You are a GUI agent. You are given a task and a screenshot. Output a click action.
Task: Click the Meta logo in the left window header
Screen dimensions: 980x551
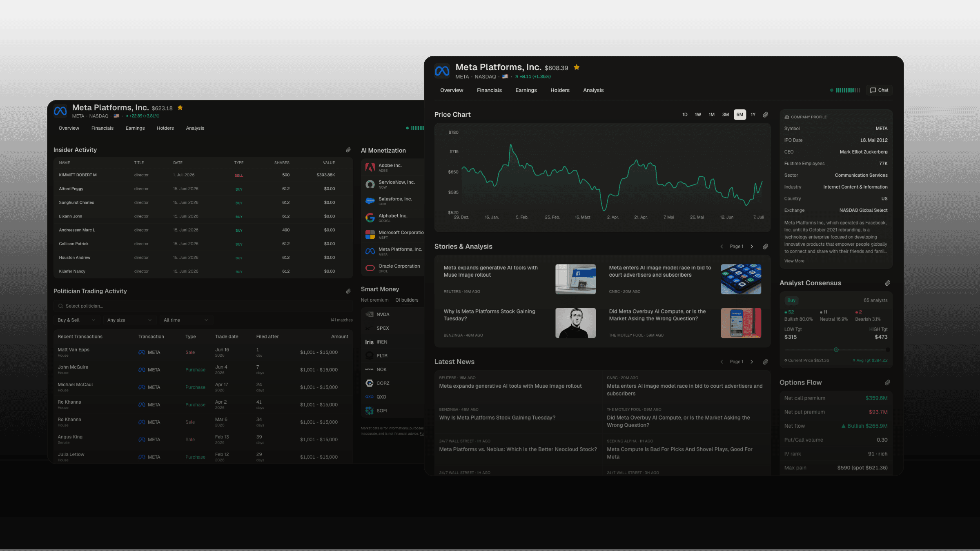click(60, 111)
